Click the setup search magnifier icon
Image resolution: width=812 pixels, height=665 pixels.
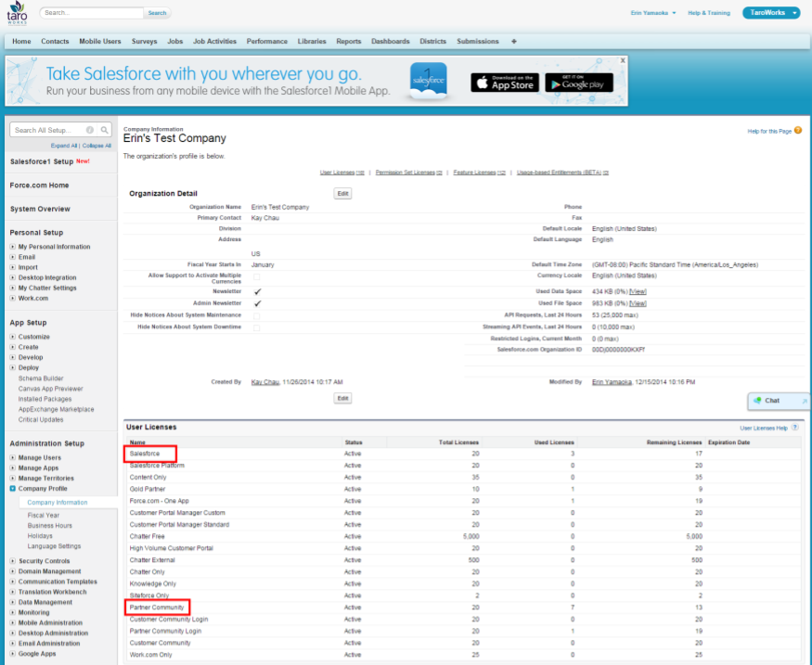(105, 130)
